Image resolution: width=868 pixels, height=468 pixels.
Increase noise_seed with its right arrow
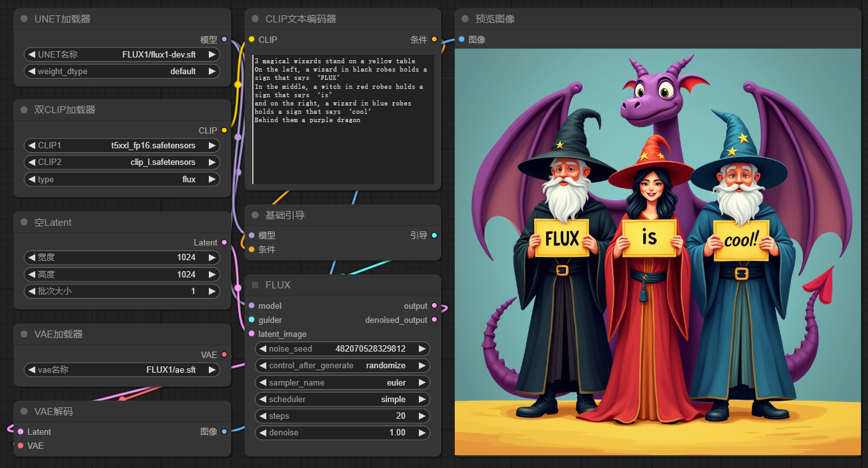422,349
